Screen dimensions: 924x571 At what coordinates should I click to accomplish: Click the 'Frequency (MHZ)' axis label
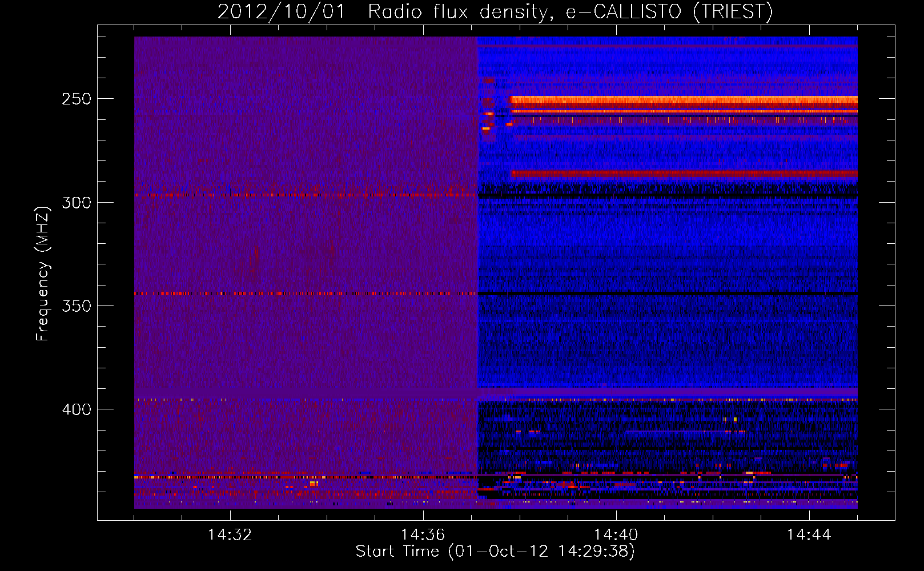pos(42,274)
